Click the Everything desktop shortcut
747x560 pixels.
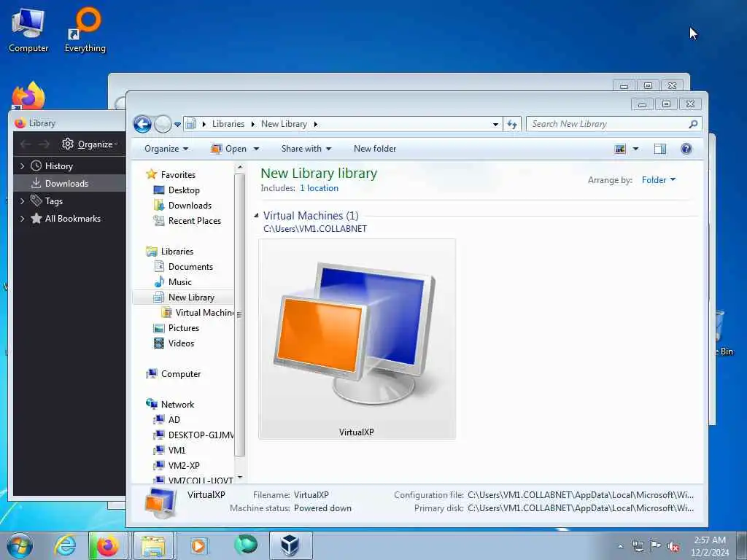(x=85, y=30)
